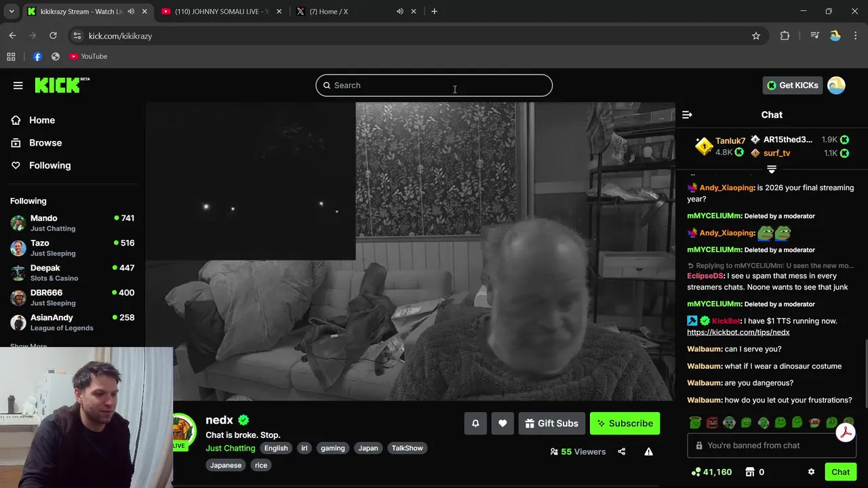Image resolution: width=868 pixels, height=488 pixels.
Task: Reload the page
Action: pos(53,36)
